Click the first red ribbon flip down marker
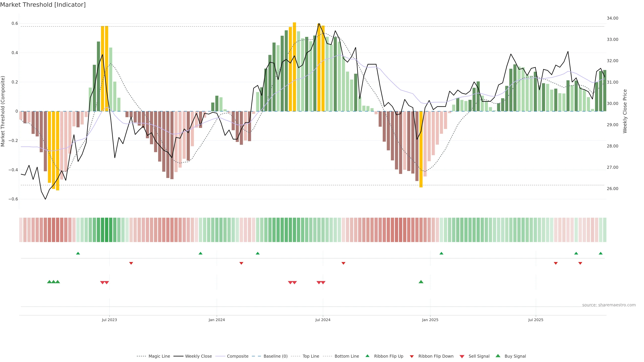The image size is (644, 362). coord(131,263)
